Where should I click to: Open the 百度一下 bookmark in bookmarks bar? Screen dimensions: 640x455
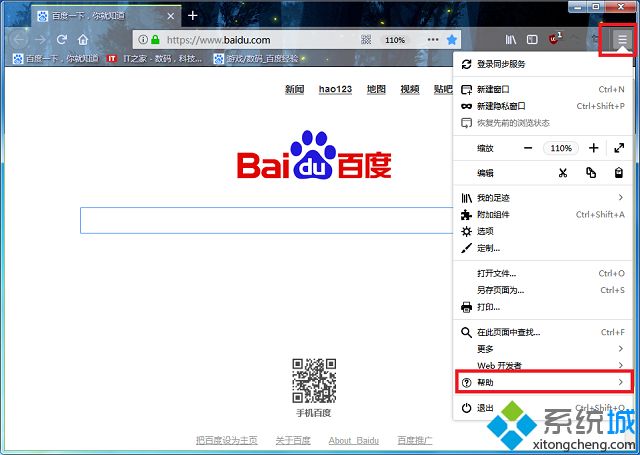(56, 59)
